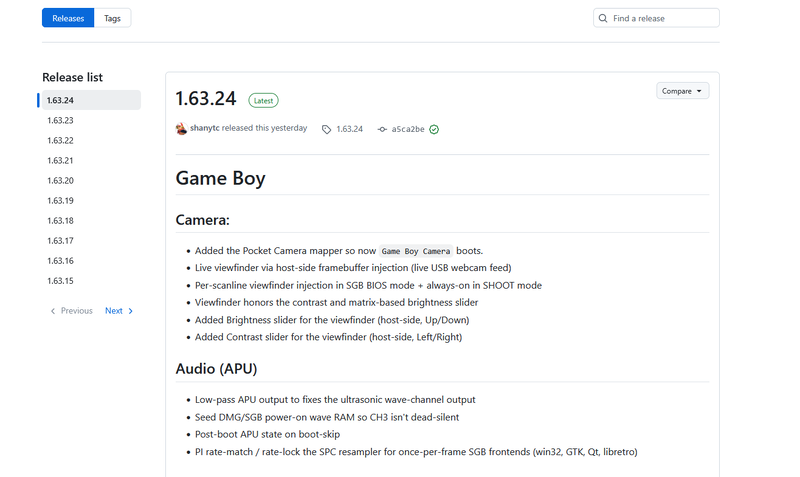The width and height of the screenshot is (800, 477).
Task: Click the green Latest badge
Action: pos(263,101)
